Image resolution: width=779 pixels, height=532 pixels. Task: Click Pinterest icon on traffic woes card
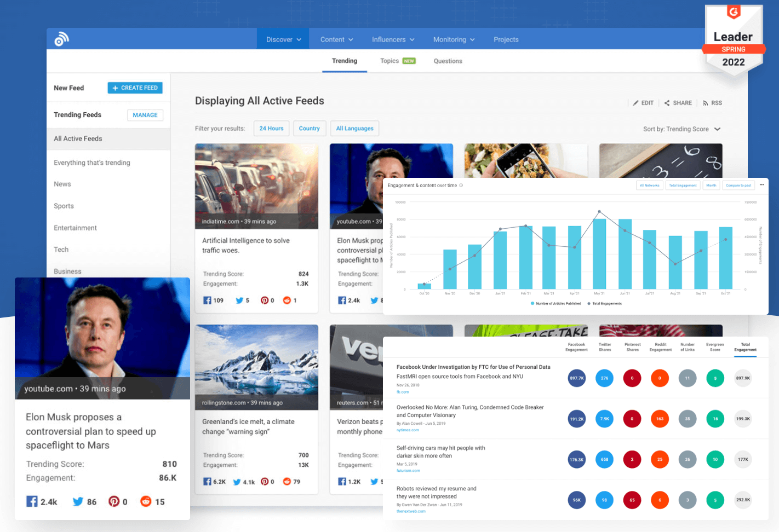click(x=265, y=300)
